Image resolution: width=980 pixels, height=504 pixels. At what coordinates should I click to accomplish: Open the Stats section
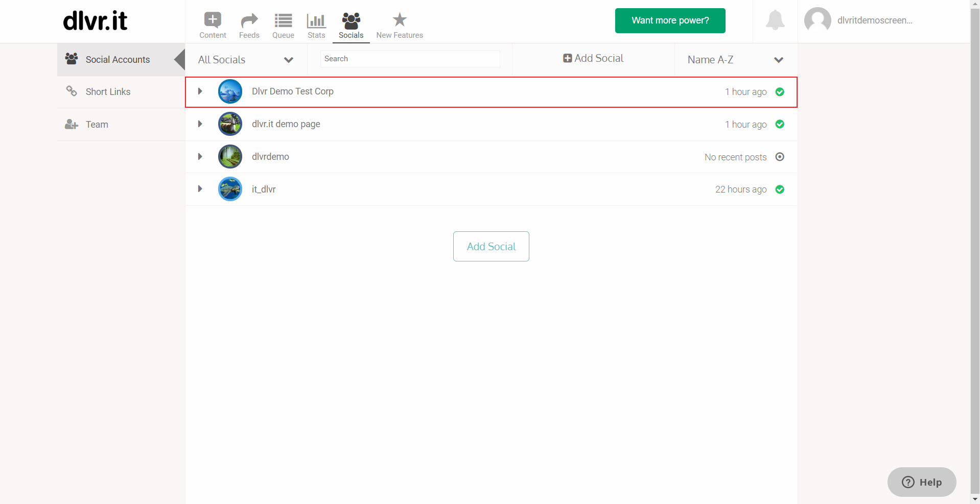point(316,26)
